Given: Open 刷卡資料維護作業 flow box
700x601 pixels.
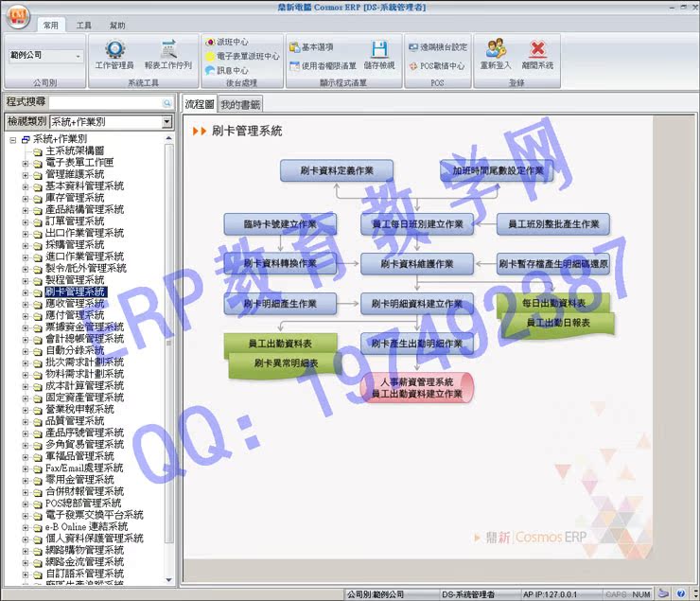Looking at the screenshot, I should point(417,264).
